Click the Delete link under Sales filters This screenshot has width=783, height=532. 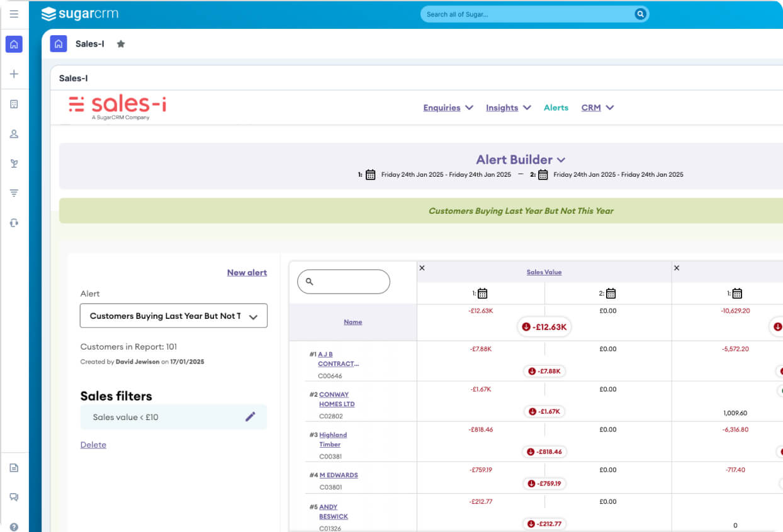point(93,445)
